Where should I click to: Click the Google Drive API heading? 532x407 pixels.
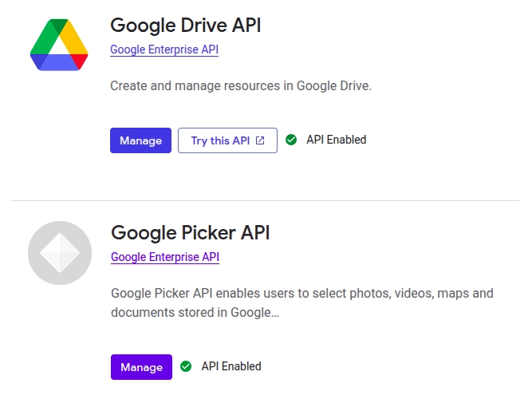tap(186, 26)
